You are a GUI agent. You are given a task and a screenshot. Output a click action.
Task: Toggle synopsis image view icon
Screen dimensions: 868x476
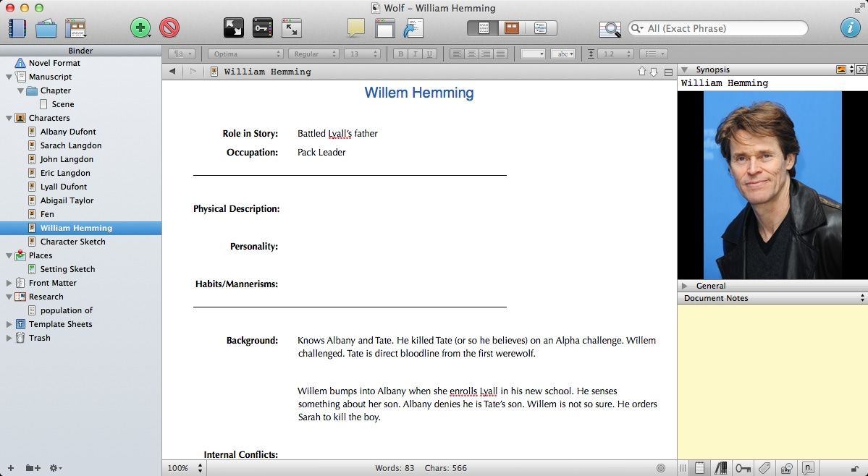pos(841,69)
